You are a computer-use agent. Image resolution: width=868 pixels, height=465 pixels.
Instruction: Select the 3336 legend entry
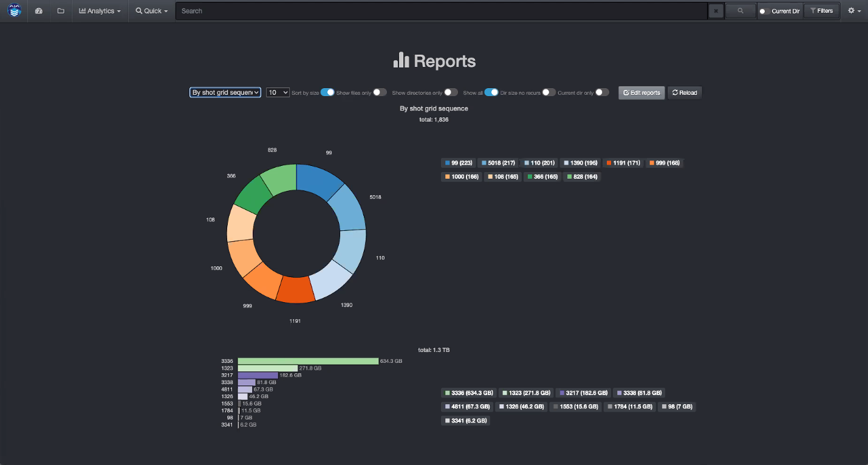point(468,393)
